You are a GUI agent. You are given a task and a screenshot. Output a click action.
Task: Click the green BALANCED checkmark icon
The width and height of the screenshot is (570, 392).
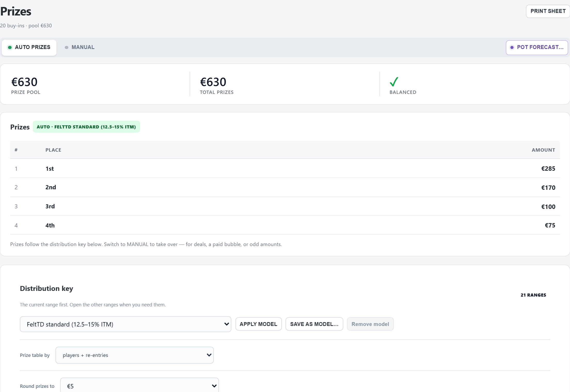394,82
